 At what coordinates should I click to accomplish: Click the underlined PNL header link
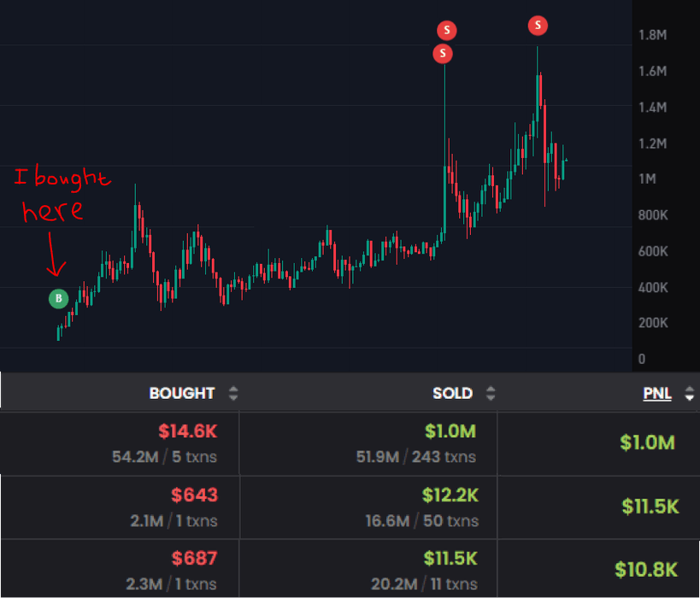pyautogui.click(x=657, y=394)
